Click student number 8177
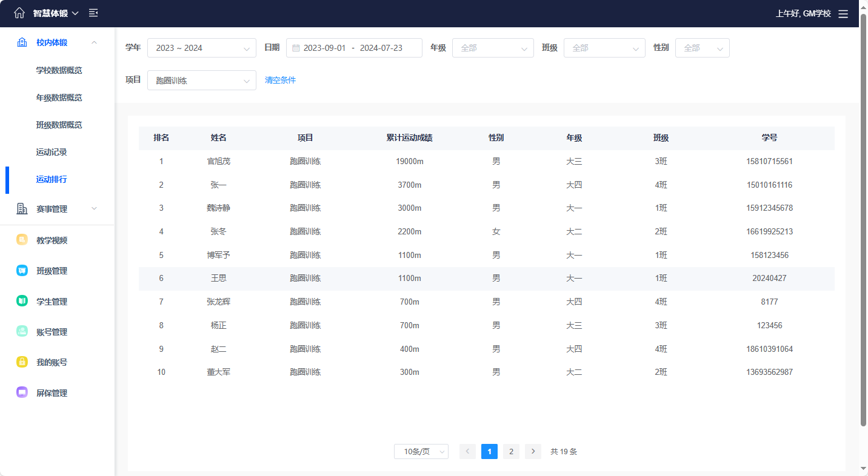The image size is (868, 476). point(770,302)
